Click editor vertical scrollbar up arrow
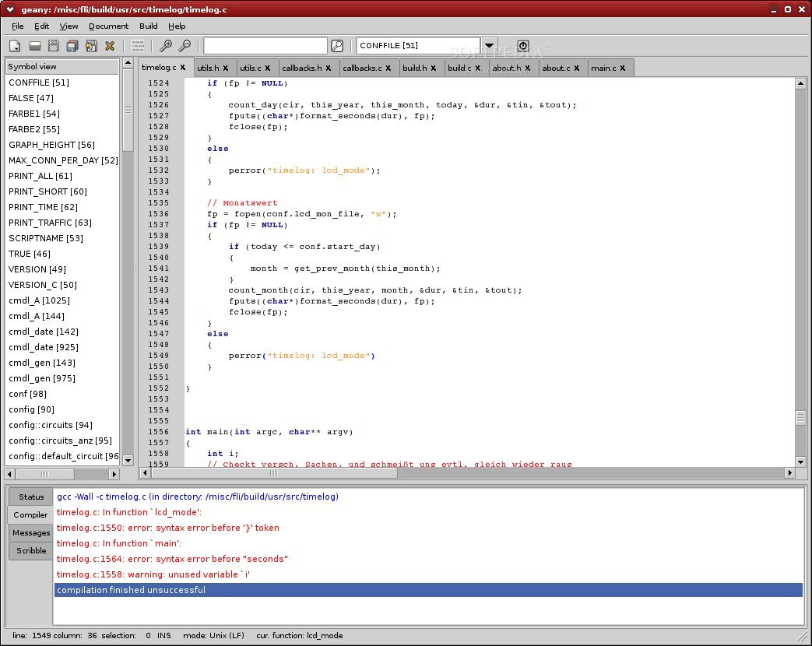 (x=800, y=83)
